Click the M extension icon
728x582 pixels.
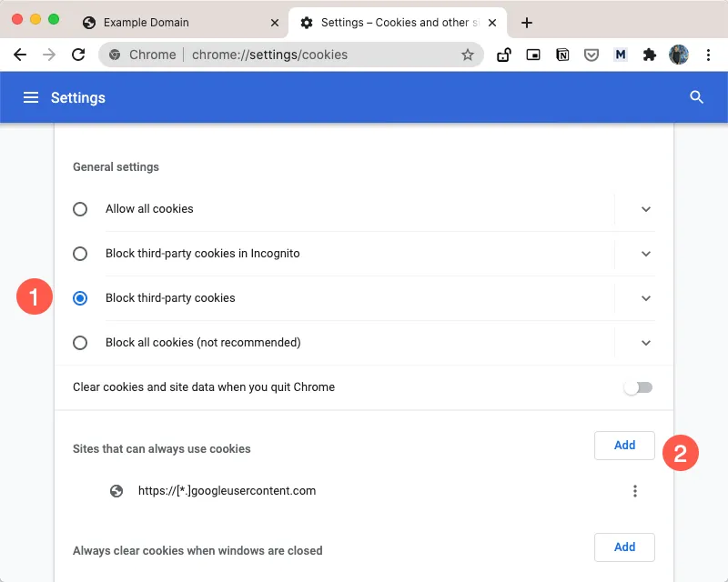point(621,55)
